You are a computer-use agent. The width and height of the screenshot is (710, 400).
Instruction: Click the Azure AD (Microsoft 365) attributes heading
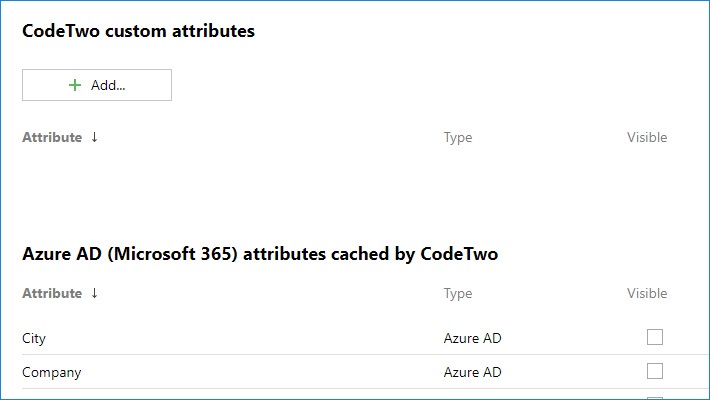click(259, 254)
